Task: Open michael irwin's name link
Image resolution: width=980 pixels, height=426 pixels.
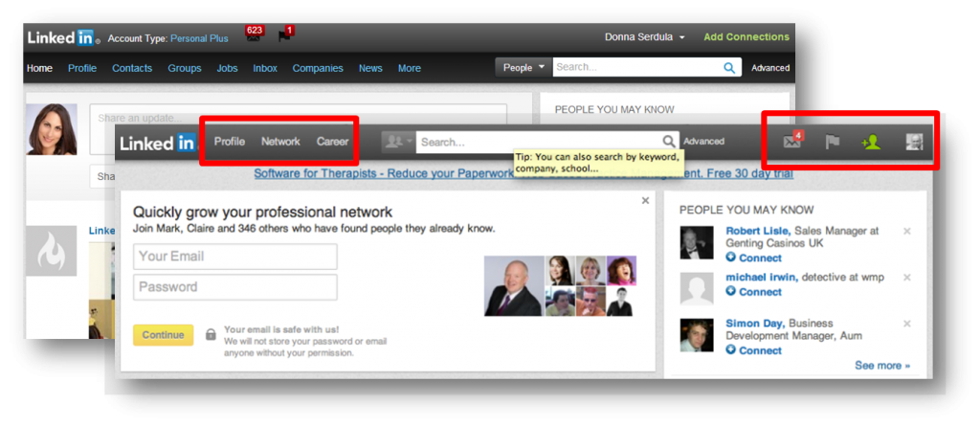Action: click(762, 277)
